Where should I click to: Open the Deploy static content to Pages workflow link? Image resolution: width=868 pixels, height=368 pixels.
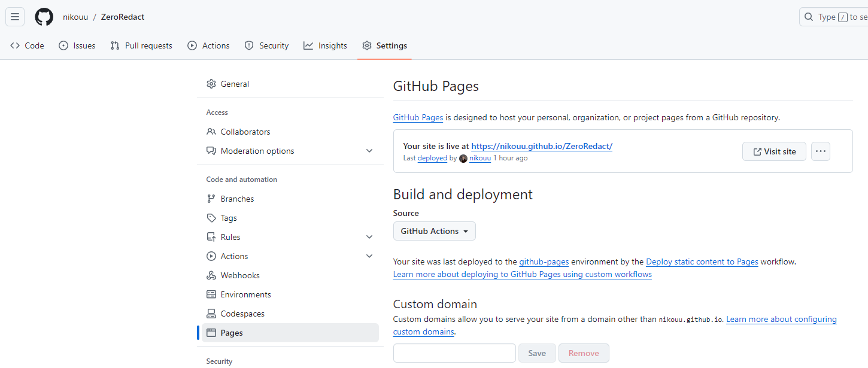(702, 261)
